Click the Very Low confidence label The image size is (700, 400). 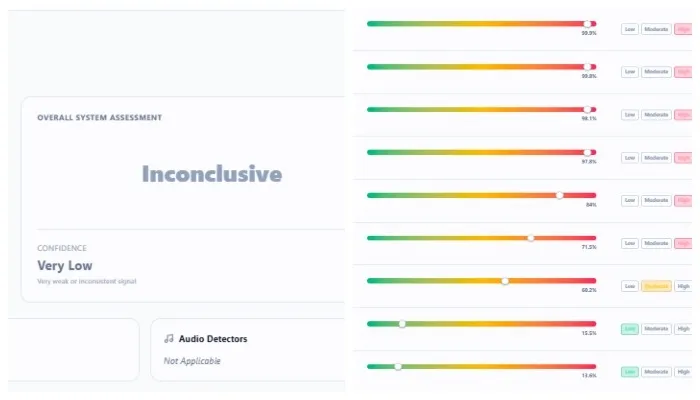coord(65,266)
